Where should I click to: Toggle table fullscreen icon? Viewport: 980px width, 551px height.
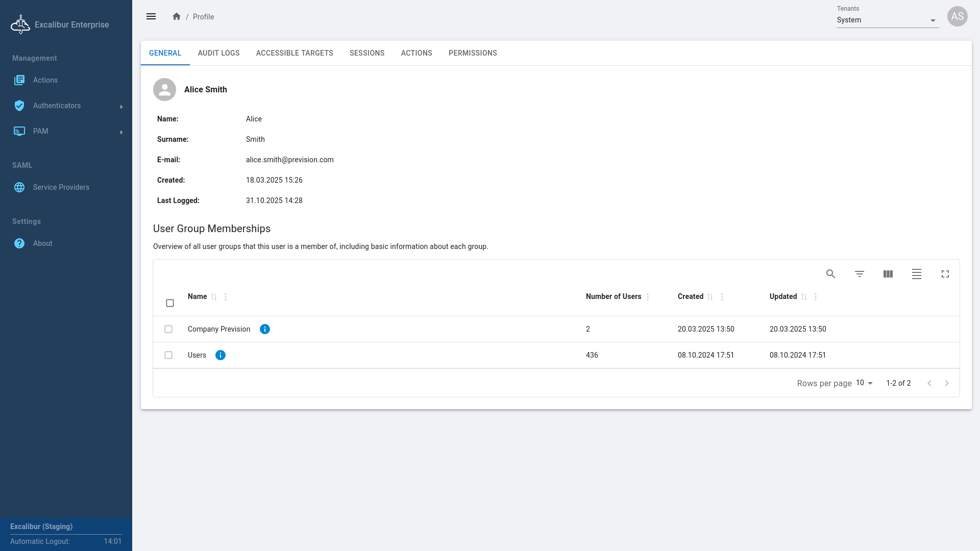tap(945, 274)
